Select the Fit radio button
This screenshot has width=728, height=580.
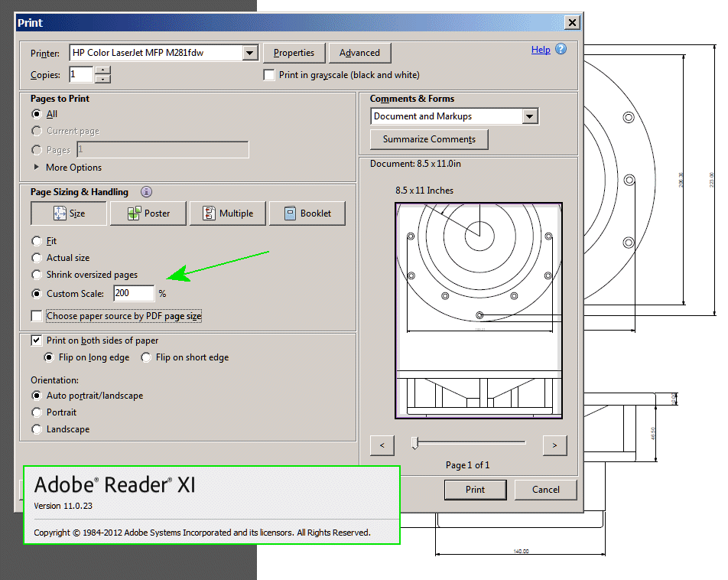tap(37, 241)
